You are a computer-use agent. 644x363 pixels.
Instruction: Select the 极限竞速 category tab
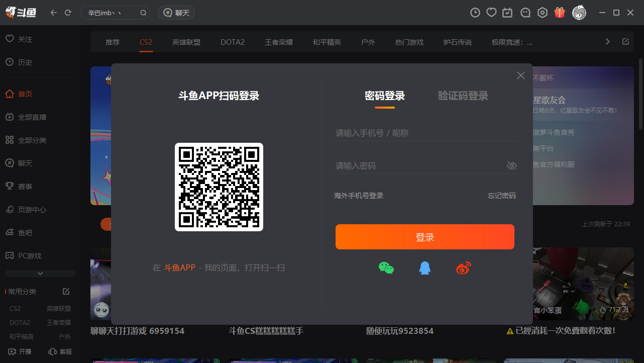tap(512, 42)
